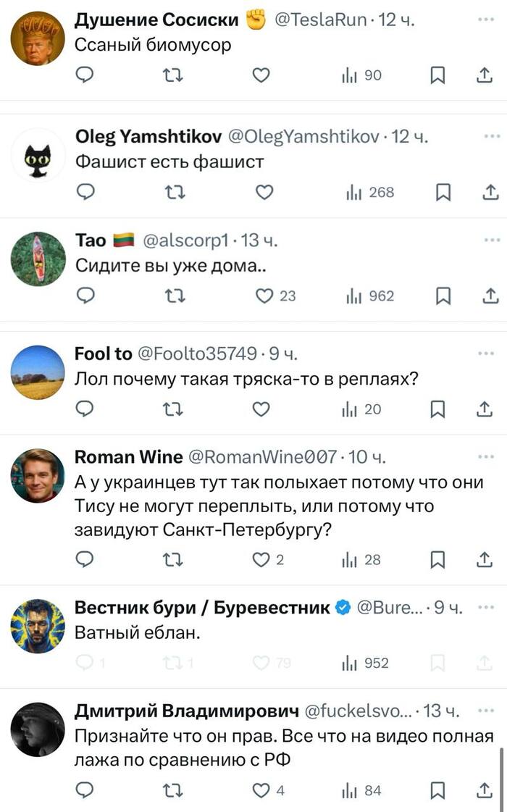Viewport: 507px width, 812px height.
Task: Open Roman Wine's profile name link
Action: point(129,456)
